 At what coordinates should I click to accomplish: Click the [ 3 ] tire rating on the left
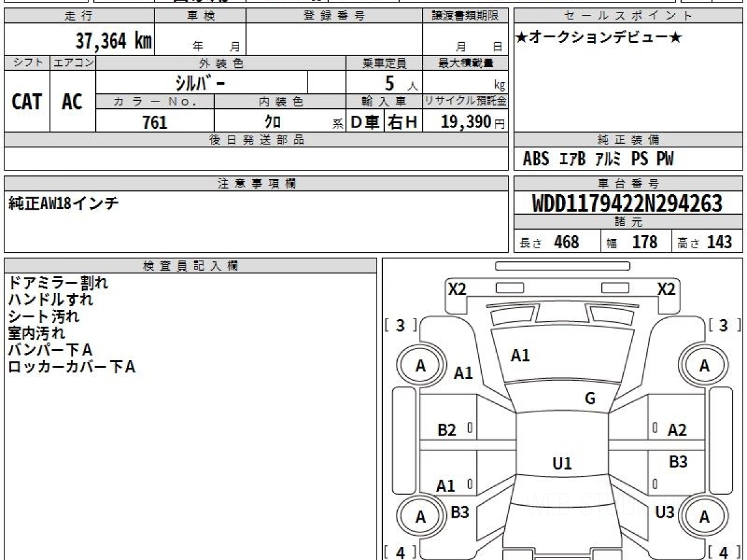(x=400, y=325)
